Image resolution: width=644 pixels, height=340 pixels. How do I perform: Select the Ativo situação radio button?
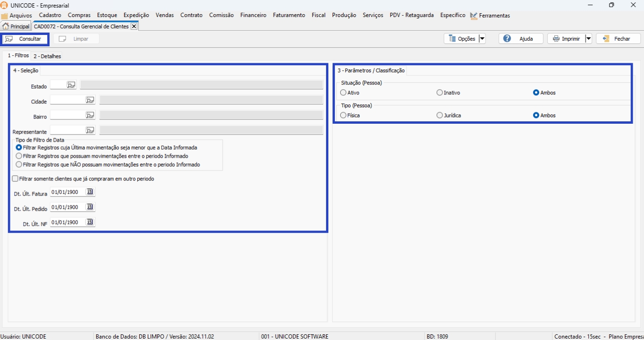[x=343, y=93]
